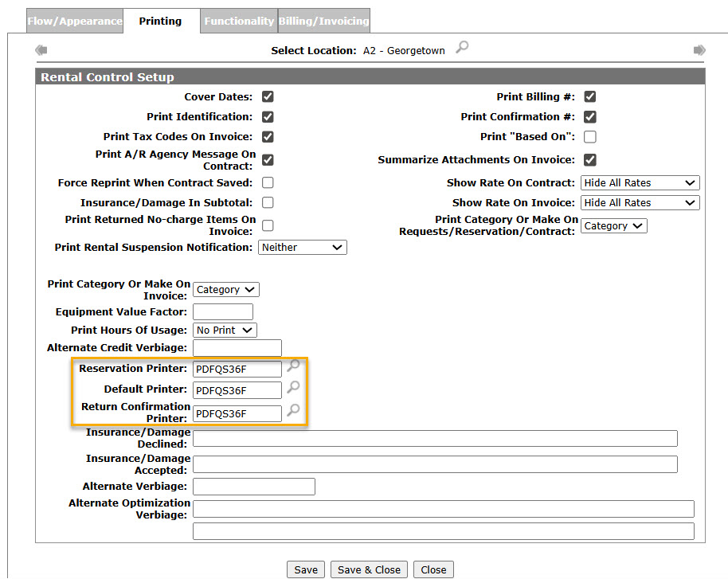Open Return Confirmation Printer lookup magnifier
The image size is (728, 579).
pos(293,411)
